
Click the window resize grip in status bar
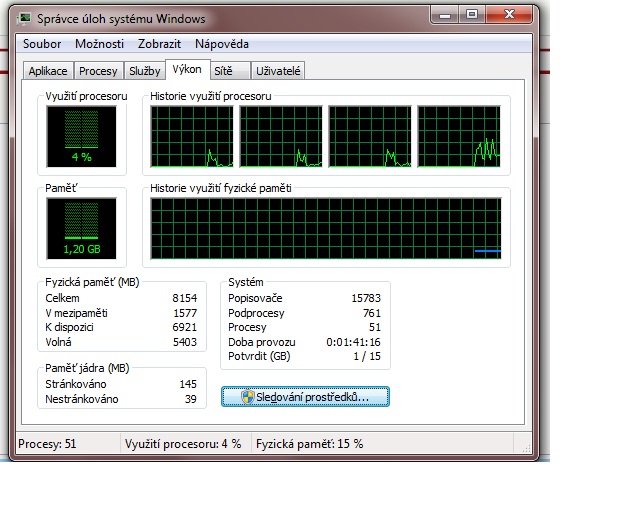coord(526,448)
